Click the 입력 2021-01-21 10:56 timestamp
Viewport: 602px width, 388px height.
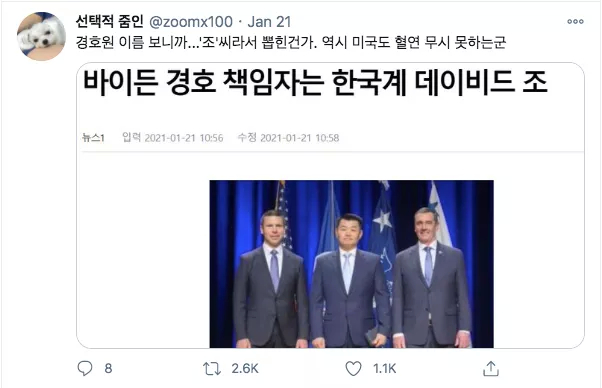click(x=172, y=137)
